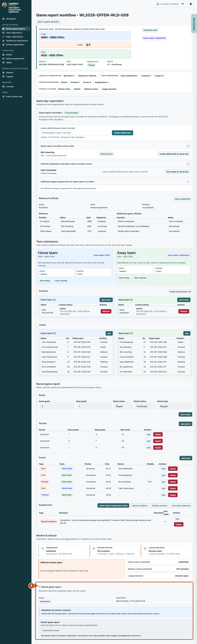This screenshot has height=644, width=197.
Task: Click the Away goals input field
Action: 94,406
